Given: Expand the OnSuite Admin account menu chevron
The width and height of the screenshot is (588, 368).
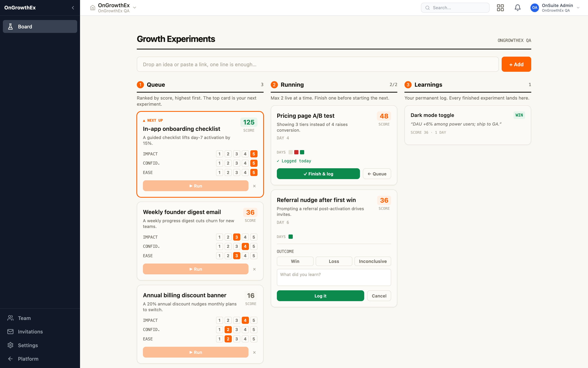Looking at the screenshot, I should tap(578, 8).
